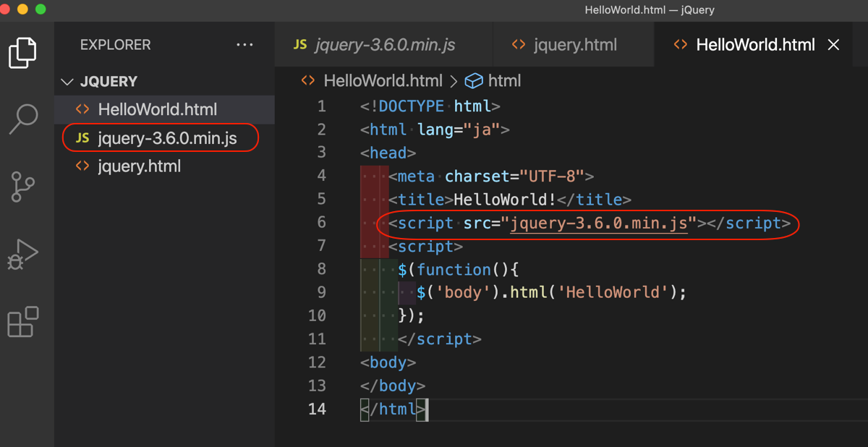Viewport: 868px width, 447px height.
Task: Click the opening head tag
Action: click(x=388, y=153)
